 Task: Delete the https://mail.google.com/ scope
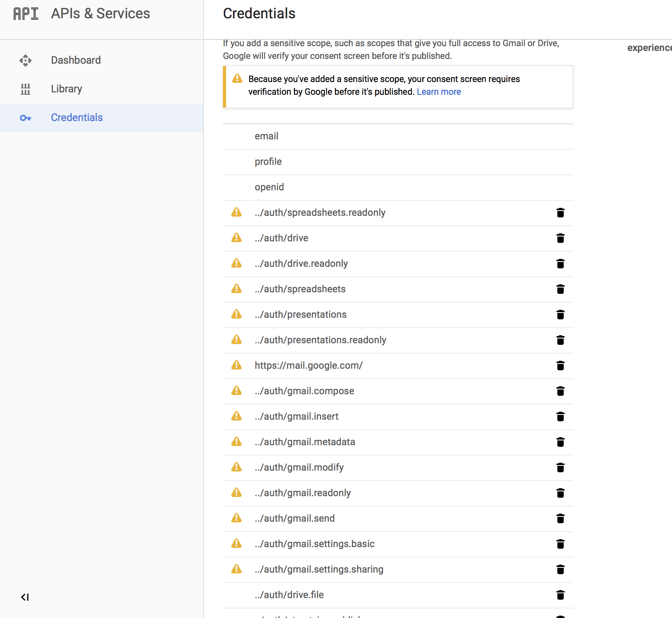(560, 366)
